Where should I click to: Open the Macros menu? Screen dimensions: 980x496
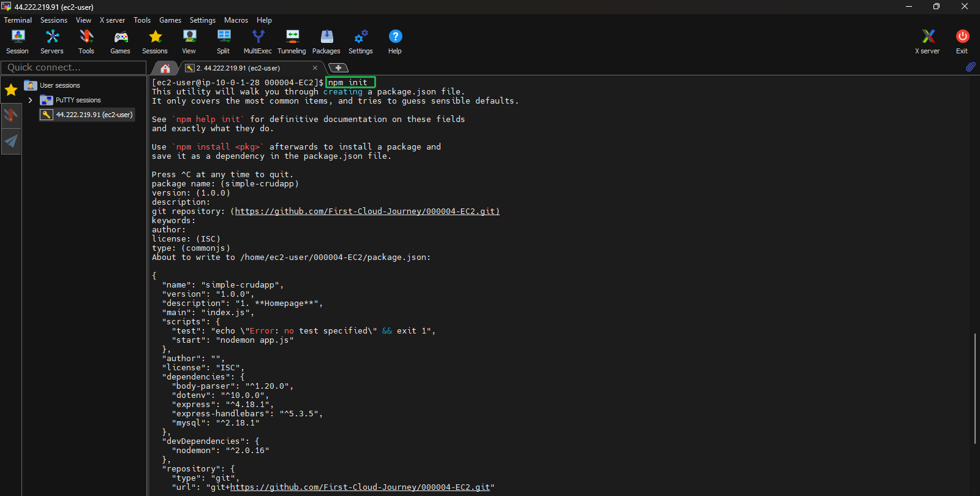click(x=236, y=20)
